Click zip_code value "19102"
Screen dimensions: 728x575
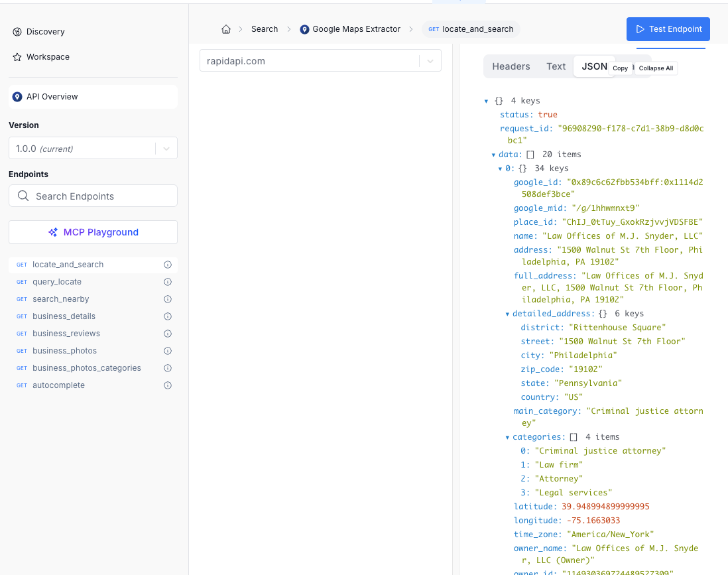point(585,369)
